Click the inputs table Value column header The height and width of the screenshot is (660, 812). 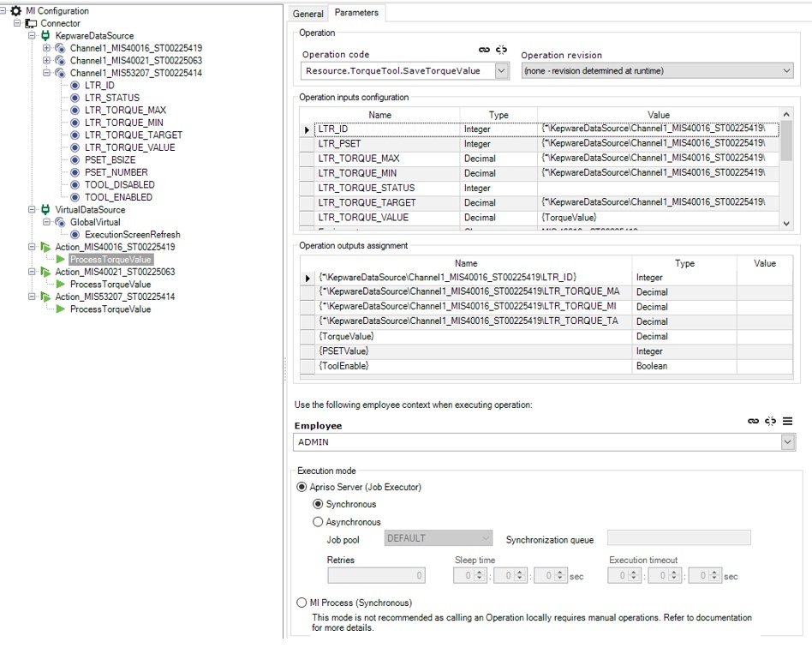coord(658,115)
